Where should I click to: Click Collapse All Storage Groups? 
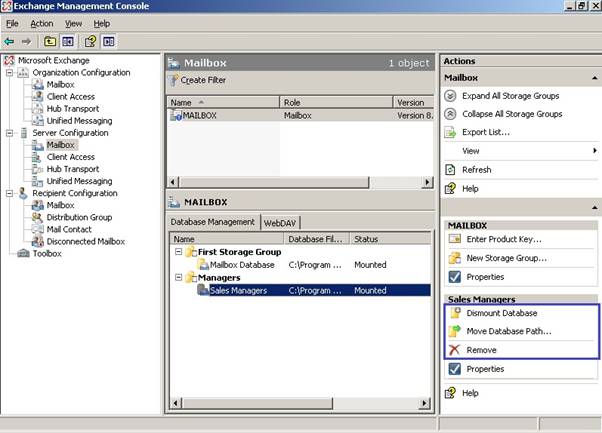[512, 114]
